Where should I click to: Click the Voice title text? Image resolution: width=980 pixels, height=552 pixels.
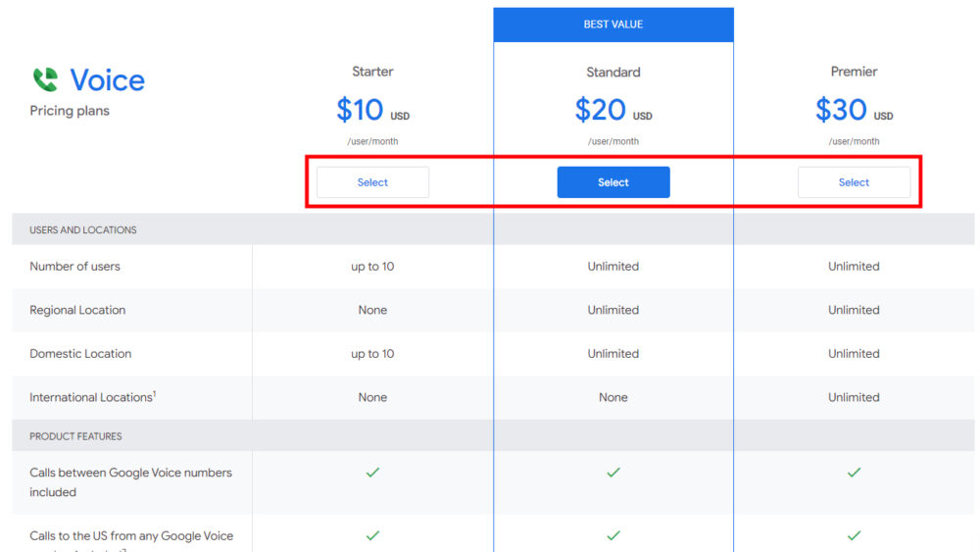(x=108, y=80)
